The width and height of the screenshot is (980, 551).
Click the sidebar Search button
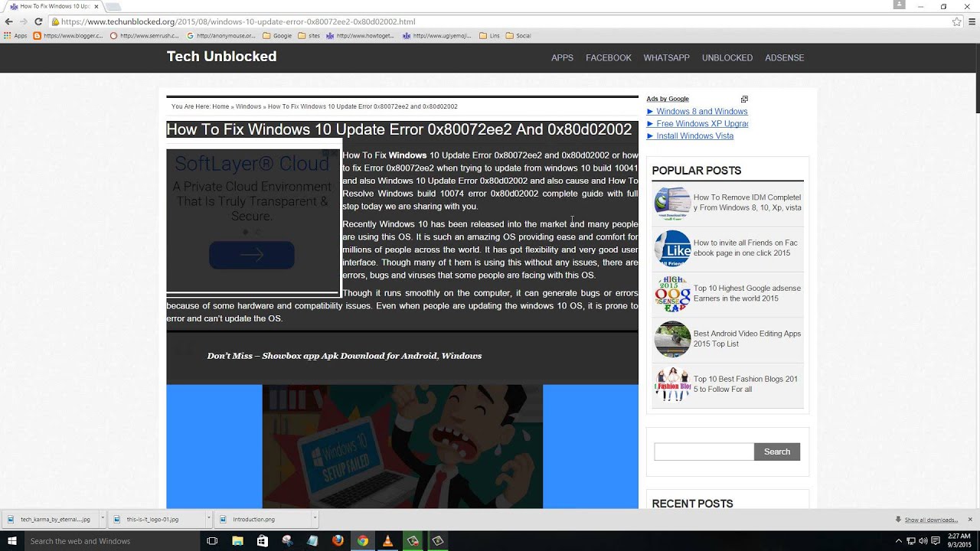click(x=777, y=452)
